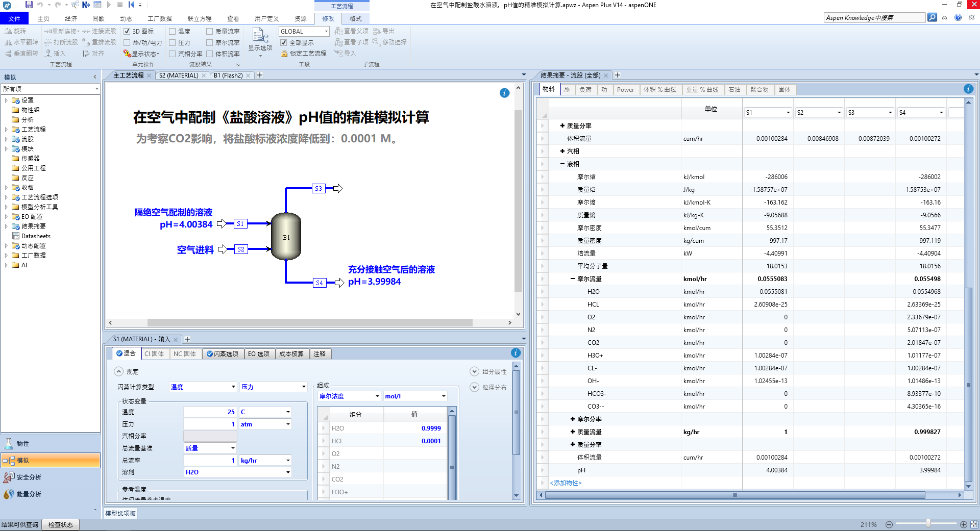Switch to the 联立方程 ribbon tab

pyautogui.click(x=199, y=18)
